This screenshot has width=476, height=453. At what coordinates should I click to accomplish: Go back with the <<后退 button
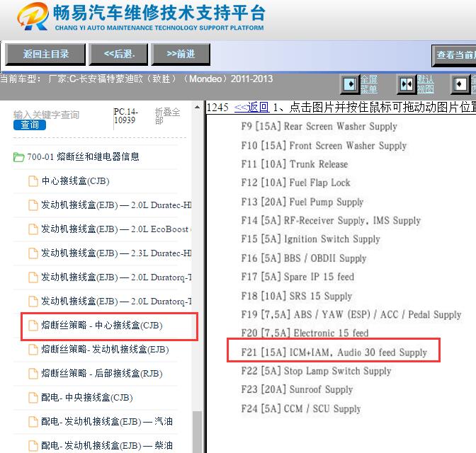coord(118,55)
